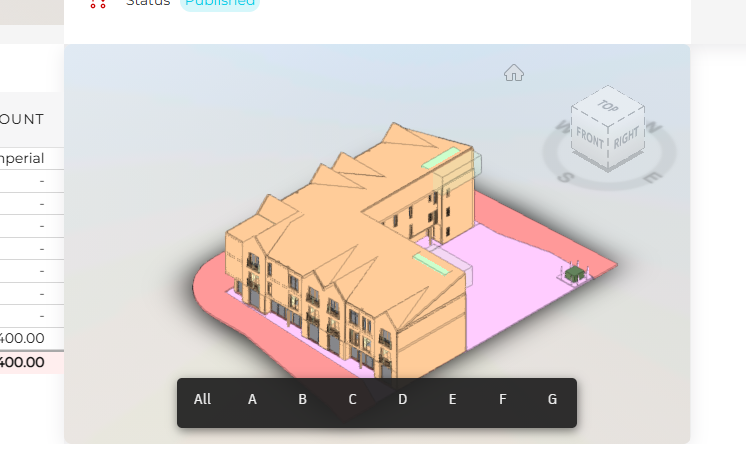Image resolution: width=746 pixels, height=471 pixels.
Task: Click the S compass direction marker
Action: point(565,177)
